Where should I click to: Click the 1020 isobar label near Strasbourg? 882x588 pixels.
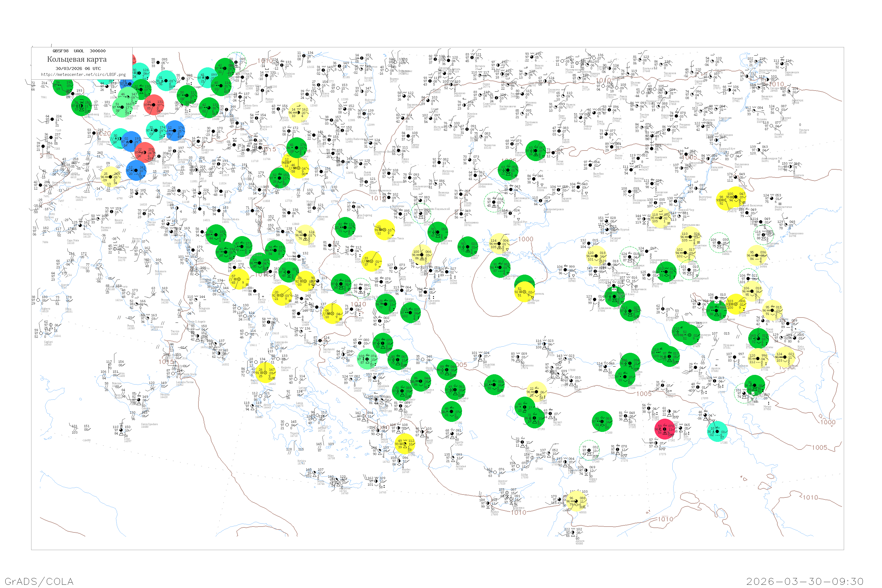tap(104, 133)
